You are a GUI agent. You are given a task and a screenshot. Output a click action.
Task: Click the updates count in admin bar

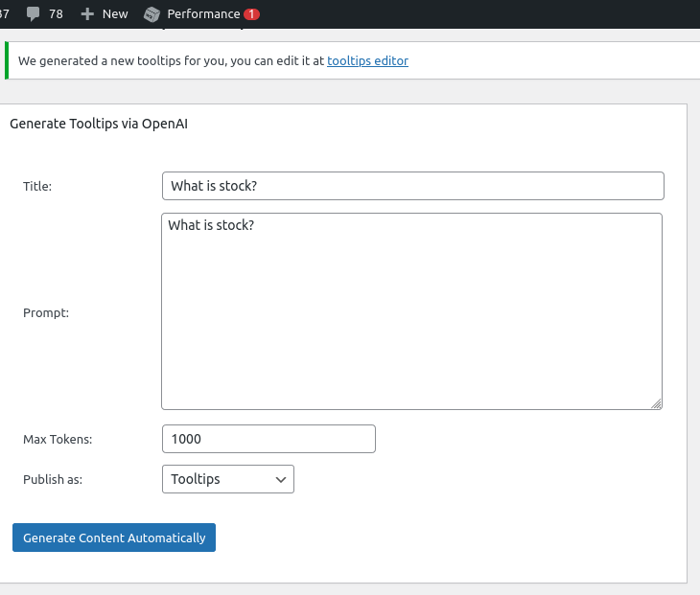click(5, 14)
